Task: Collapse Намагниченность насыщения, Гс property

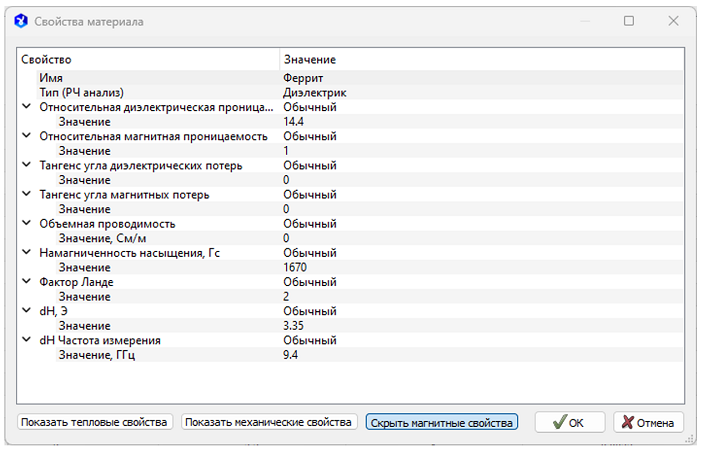Action: pos(27,253)
